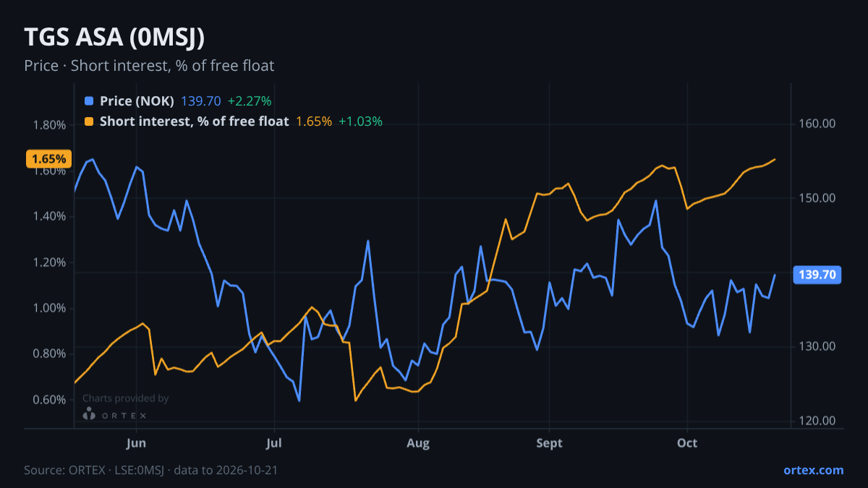Click the blue 139.70 axis value tag
This screenshot has width=868, height=488.
pos(818,275)
